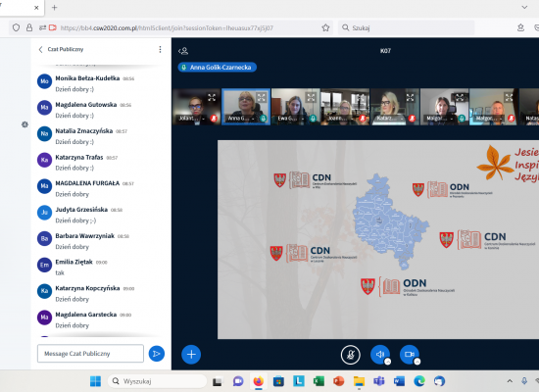Click Judyta Grzesińska's Ju avatar
The image size is (539, 392).
[44, 212]
